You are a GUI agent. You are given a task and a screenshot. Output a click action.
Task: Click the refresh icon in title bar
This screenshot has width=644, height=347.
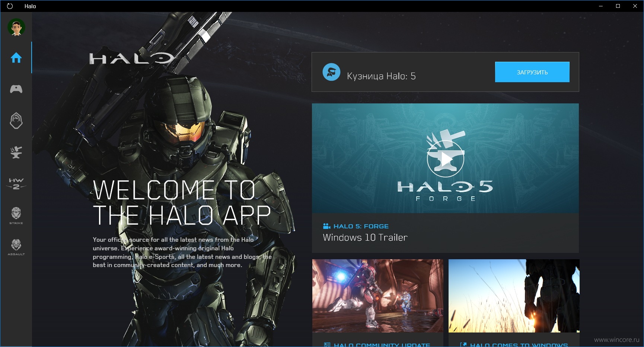pyautogui.click(x=10, y=6)
